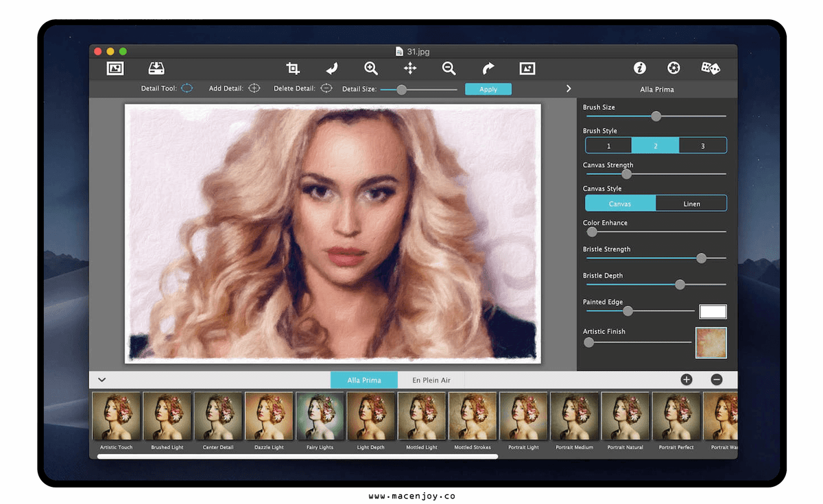The image size is (823, 504).
Task: Select the Crop tool
Action: tap(293, 68)
